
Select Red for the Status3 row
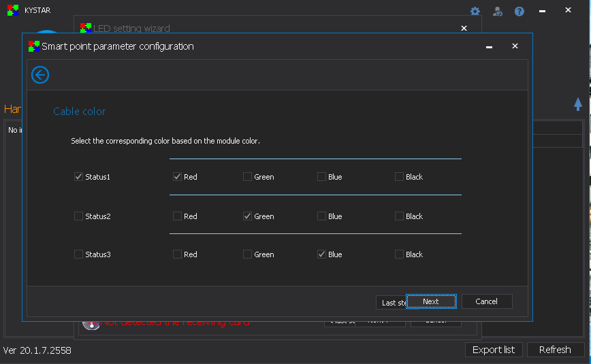177,254
